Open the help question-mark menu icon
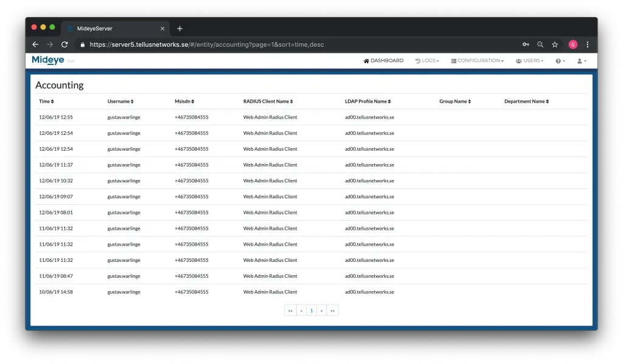623x364 pixels. coord(557,60)
